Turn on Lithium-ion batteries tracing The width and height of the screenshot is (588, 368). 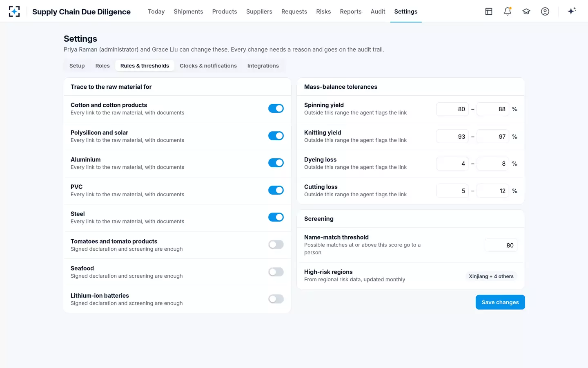[x=276, y=299]
